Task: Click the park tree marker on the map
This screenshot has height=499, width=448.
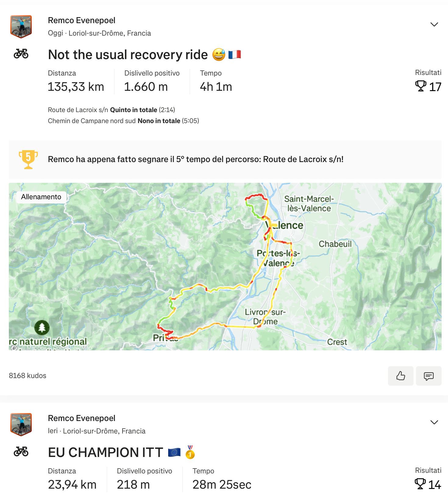Action: click(42, 327)
